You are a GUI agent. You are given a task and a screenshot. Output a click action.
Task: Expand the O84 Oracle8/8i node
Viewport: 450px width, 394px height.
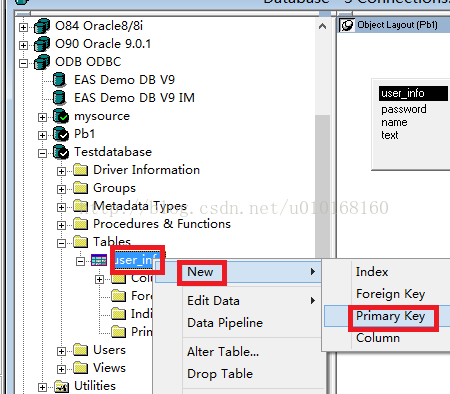tap(23, 27)
